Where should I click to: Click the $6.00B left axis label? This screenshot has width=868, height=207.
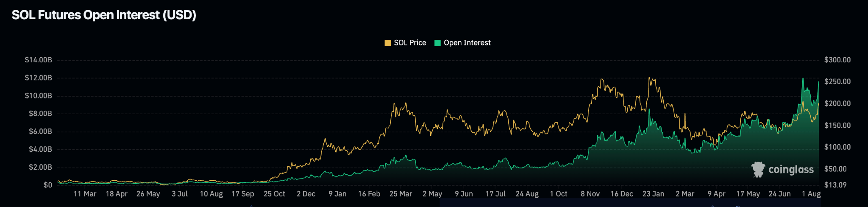(40, 131)
